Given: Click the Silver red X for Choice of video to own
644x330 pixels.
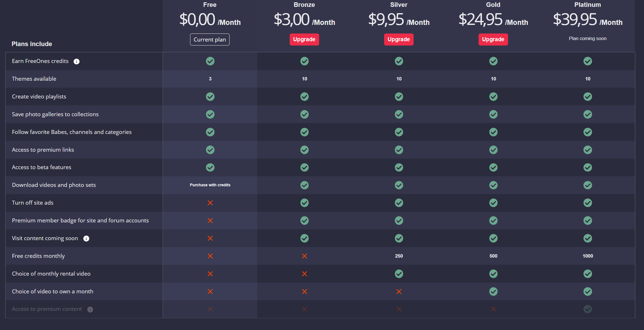Looking at the screenshot, I should click(399, 292).
